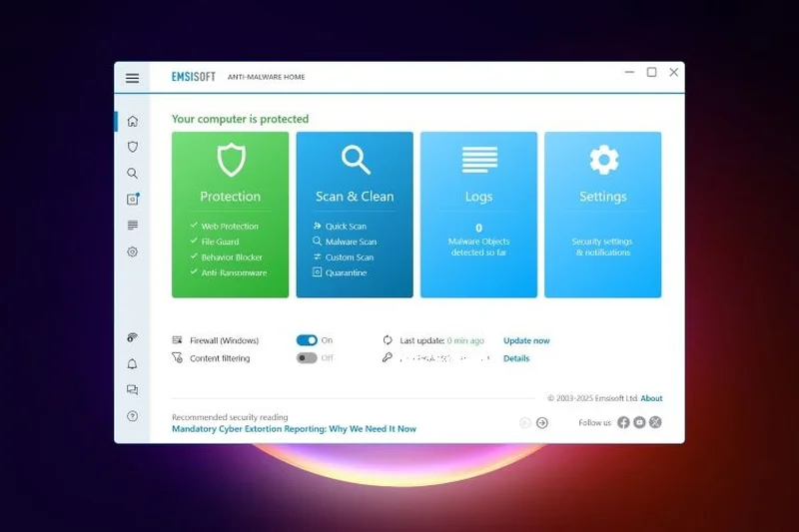Open Quarantine icon in sidebar

click(133, 199)
